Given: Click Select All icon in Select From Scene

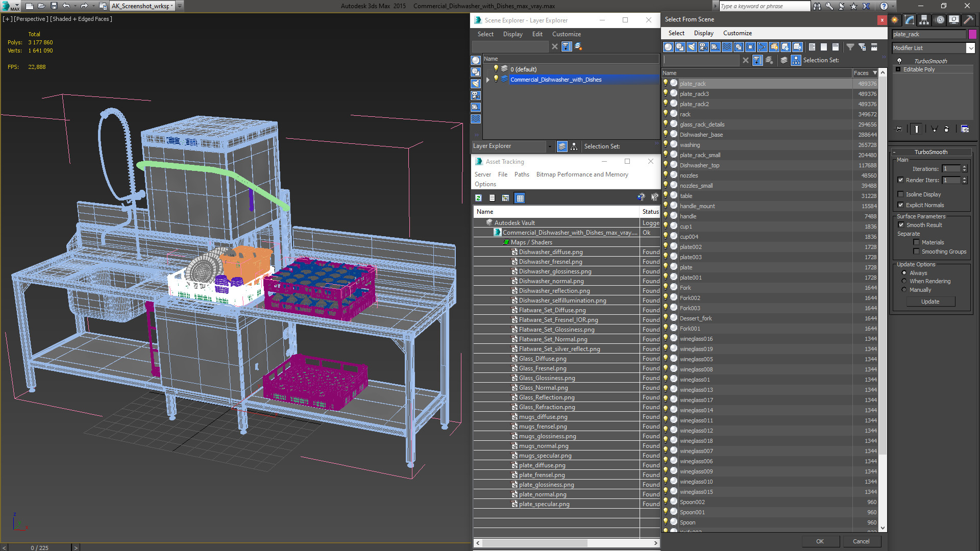Looking at the screenshot, I should pos(812,47).
